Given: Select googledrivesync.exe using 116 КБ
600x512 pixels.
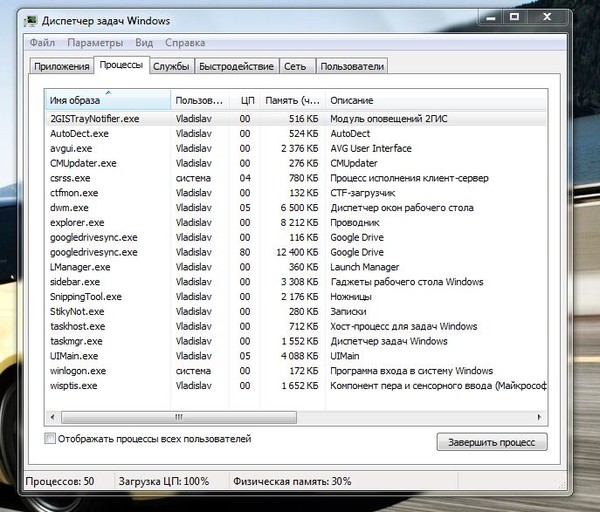Looking at the screenshot, I should 296,238.
